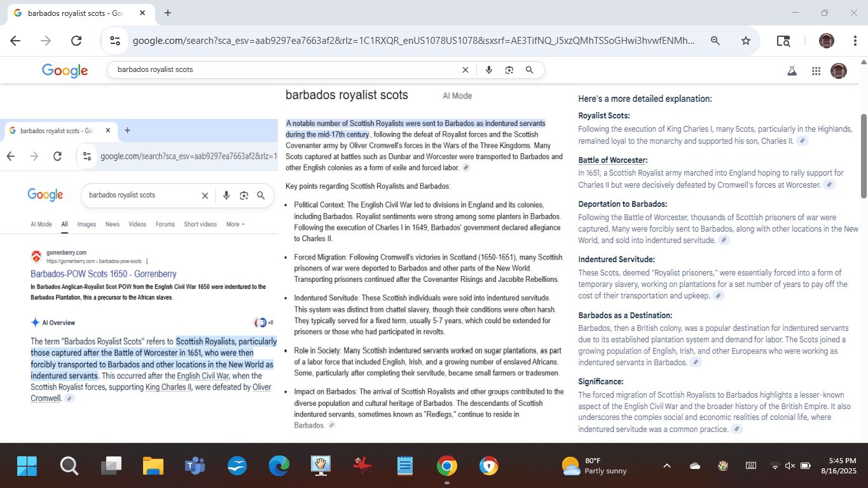Open the Google apps grid

click(816, 71)
